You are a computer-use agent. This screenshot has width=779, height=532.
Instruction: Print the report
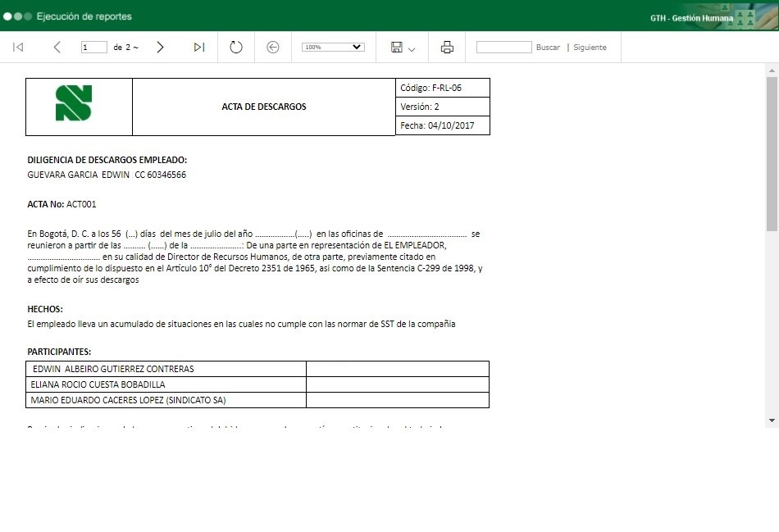(447, 48)
